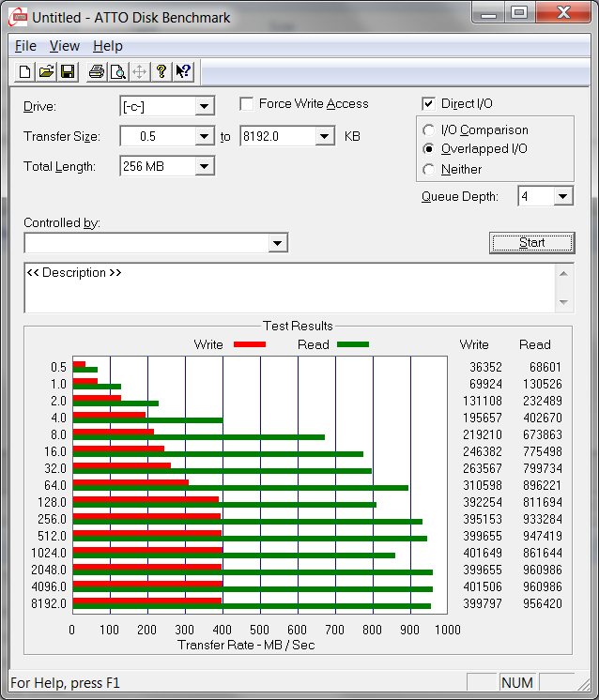This screenshot has height=700, width=599.
Task: Select the I/O Comparison radio button
Action: 428,130
